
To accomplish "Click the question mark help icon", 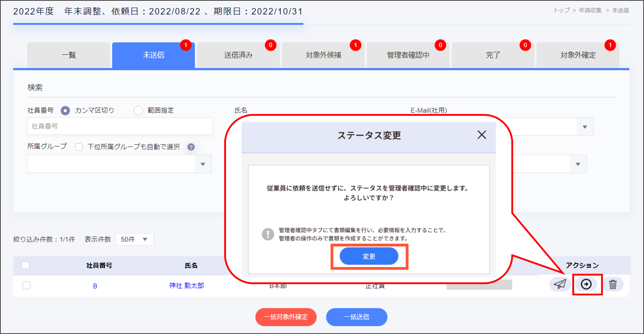I will 191,147.
